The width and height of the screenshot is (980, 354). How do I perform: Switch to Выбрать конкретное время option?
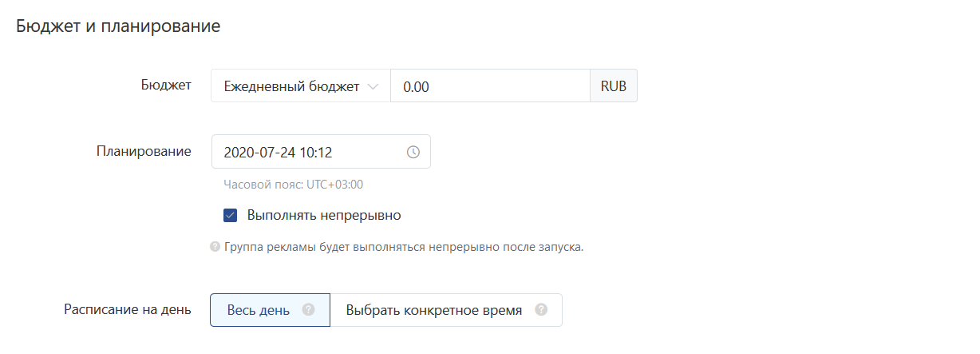coord(434,310)
